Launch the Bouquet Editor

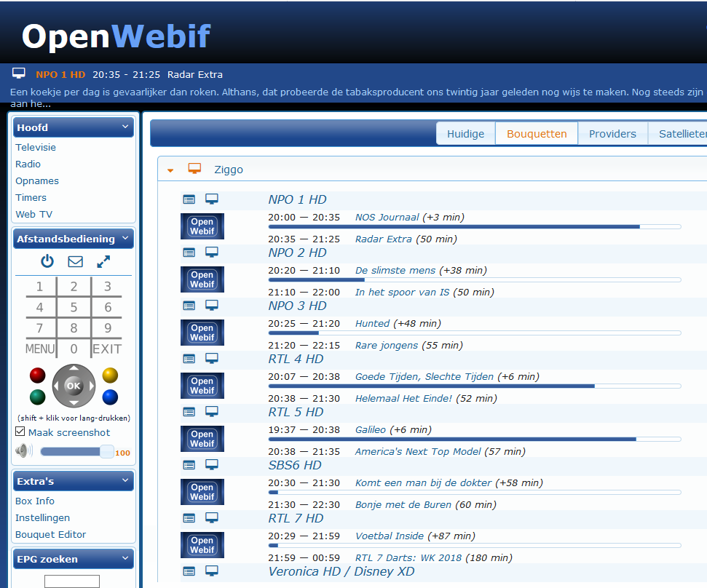(50, 534)
